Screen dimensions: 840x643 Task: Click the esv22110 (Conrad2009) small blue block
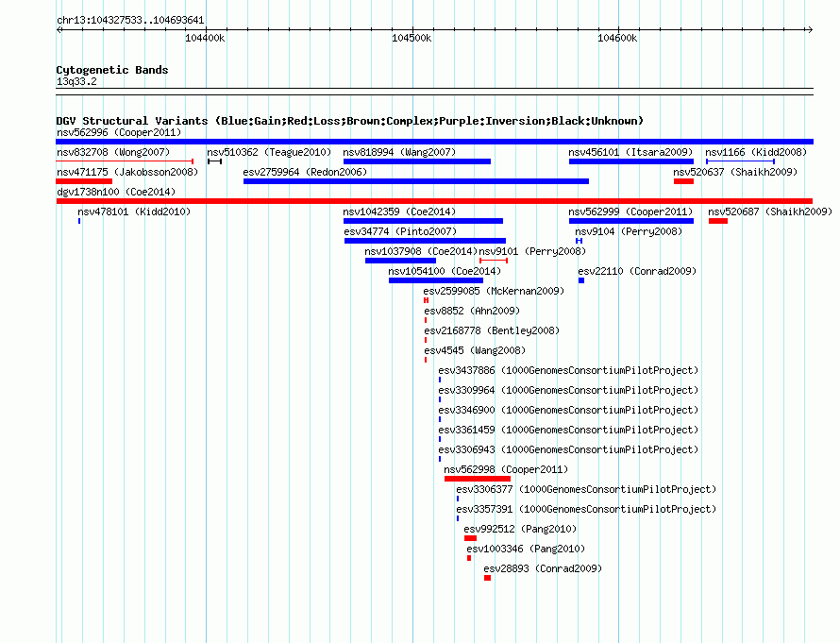581,280
